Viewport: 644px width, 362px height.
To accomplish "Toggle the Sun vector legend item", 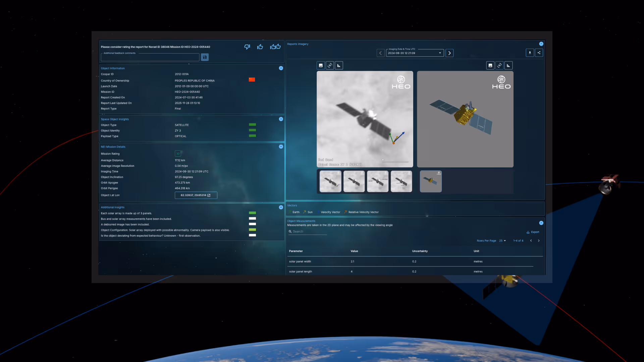I will 308,212.
